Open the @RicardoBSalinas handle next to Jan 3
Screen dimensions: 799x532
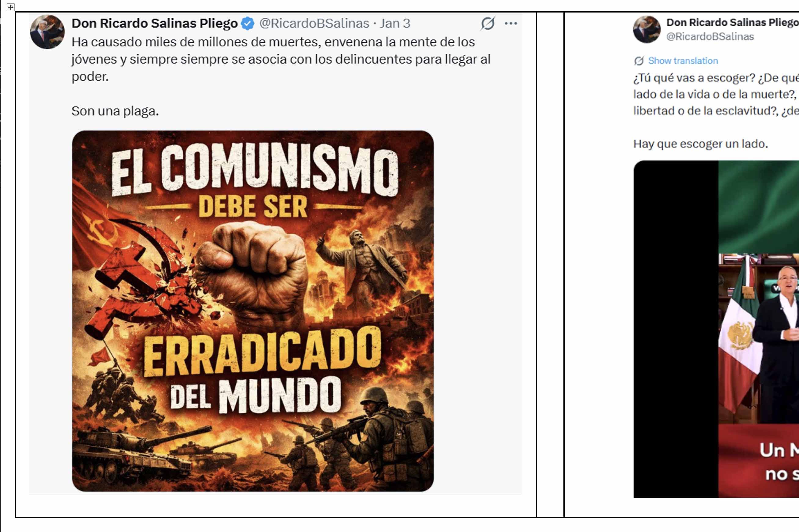tap(314, 24)
